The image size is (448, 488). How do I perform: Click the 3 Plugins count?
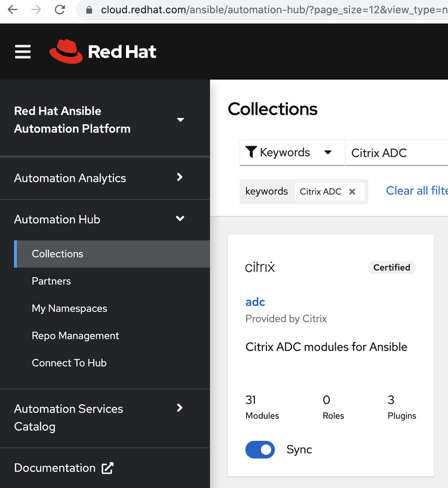(401, 407)
